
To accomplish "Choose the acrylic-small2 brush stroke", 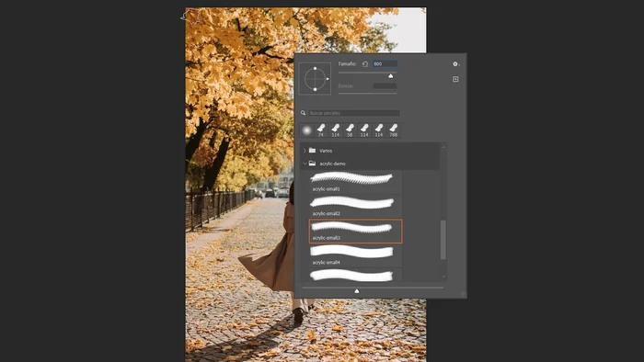I will [x=355, y=206].
